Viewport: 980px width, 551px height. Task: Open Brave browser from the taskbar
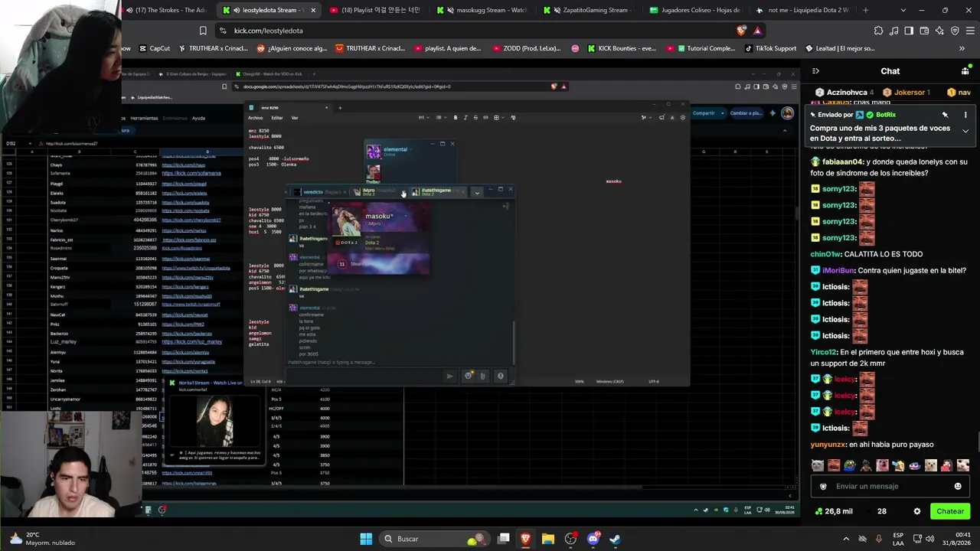[526, 539]
